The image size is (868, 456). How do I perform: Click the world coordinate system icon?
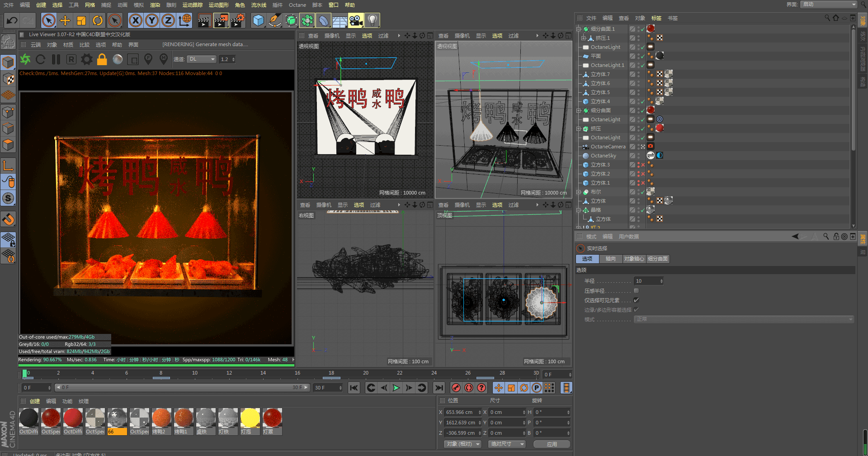(185, 20)
